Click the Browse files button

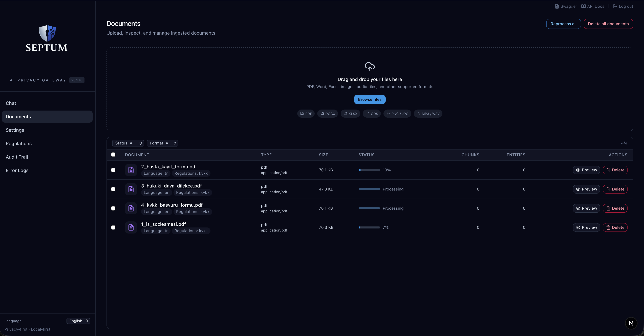[370, 99]
